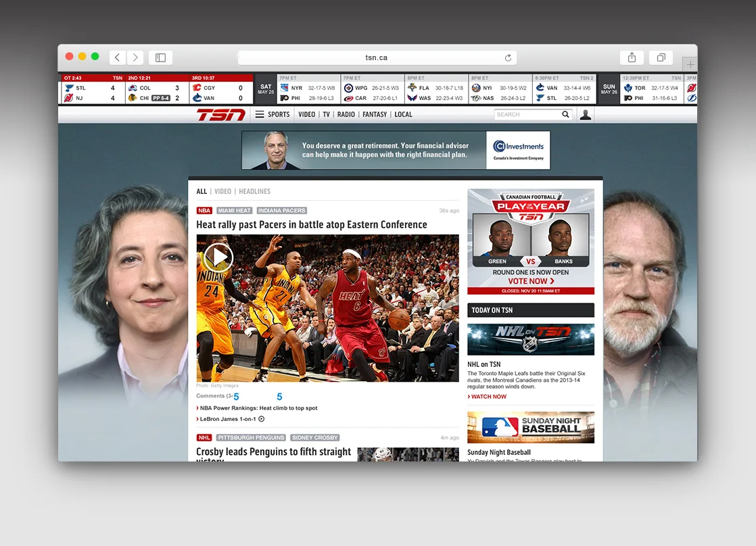Click the site SEARCH field
This screenshot has height=546, width=756.
pyautogui.click(x=527, y=115)
